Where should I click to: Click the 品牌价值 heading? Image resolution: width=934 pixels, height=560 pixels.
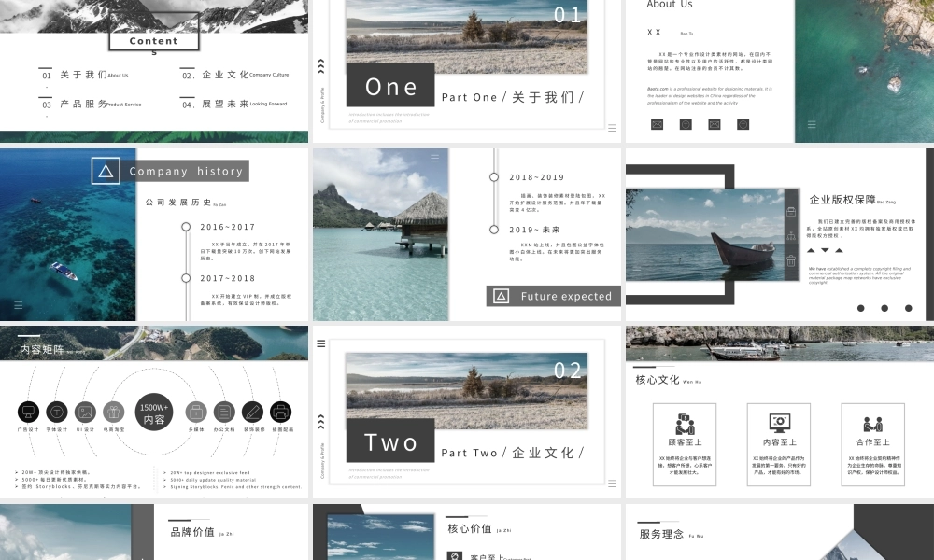192,532
